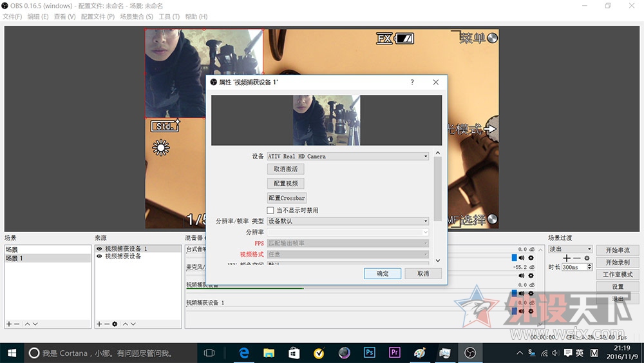Open the 编辑(E) menu
Viewport: 644px width, 363px height.
tap(38, 17)
